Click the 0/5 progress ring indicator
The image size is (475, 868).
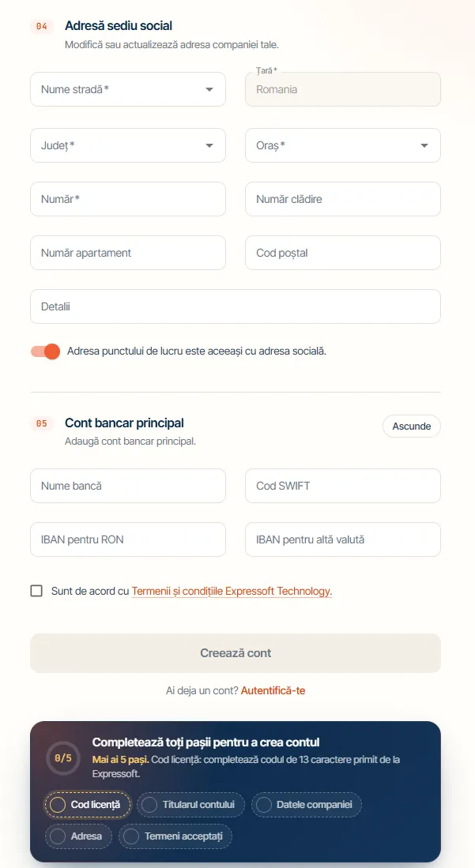[x=62, y=758]
